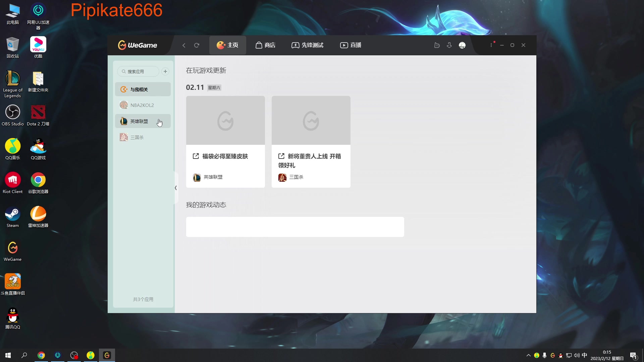This screenshot has width=644, height=362.
Task: Select the Steam desktop icon
Action: [13, 217]
